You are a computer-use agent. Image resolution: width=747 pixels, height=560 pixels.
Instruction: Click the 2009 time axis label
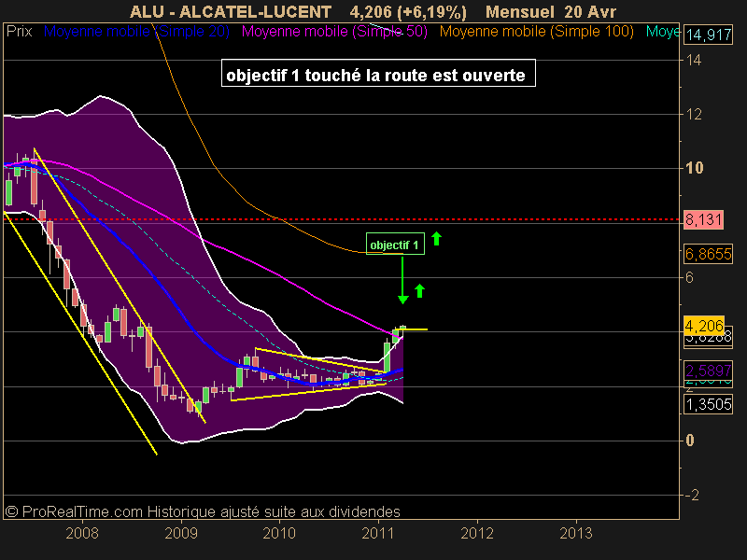(x=181, y=533)
